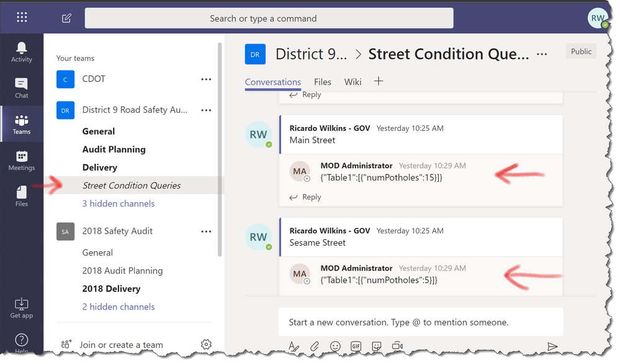Open more options for the CDOT team

(206, 79)
